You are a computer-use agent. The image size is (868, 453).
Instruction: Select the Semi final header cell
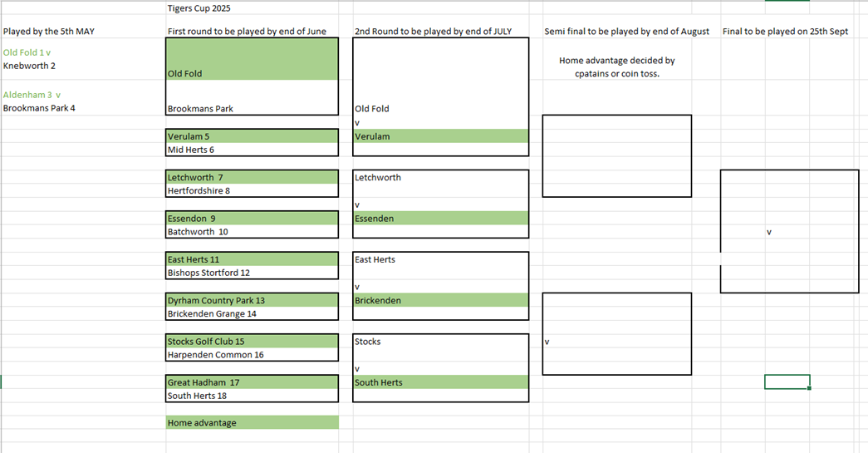pyautogui.click(x=626, y=32)
